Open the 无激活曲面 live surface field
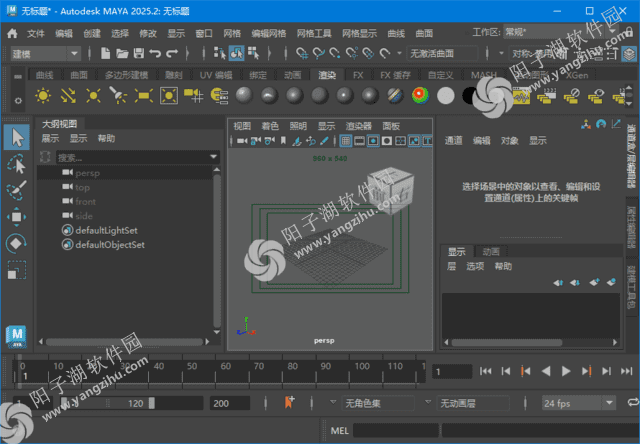The height and width of the screenshot is (444, 640). click(x=443, y=53)
